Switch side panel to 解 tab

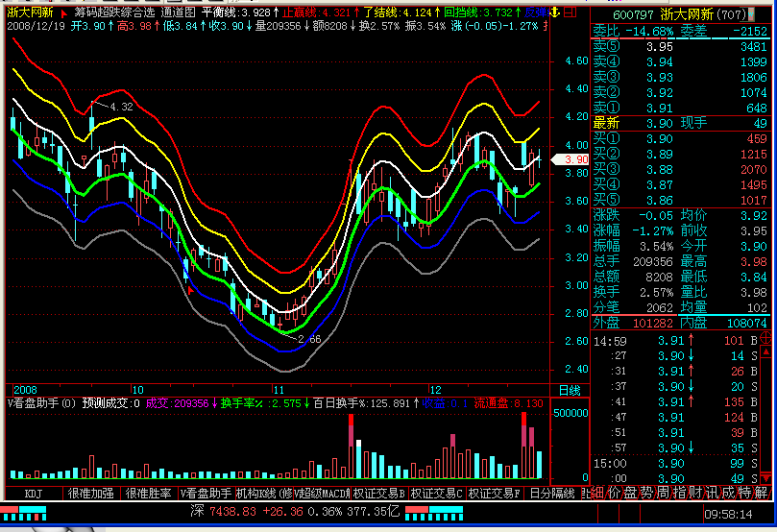(761, 493)
